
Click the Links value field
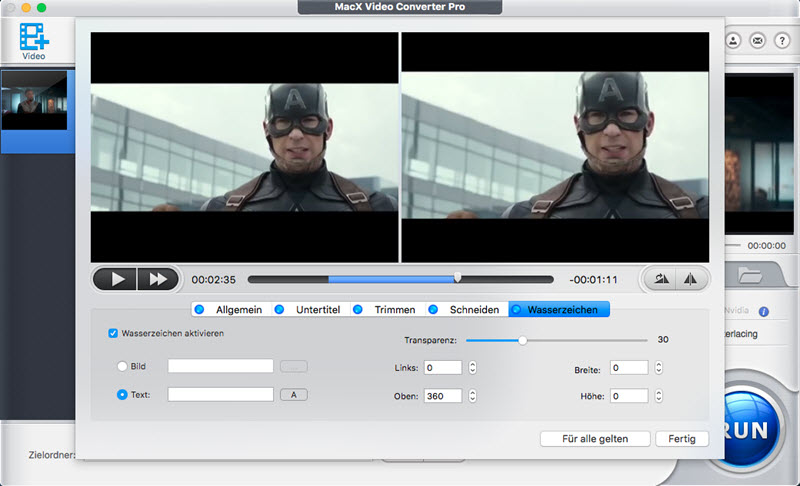click(x=443, y=368)
